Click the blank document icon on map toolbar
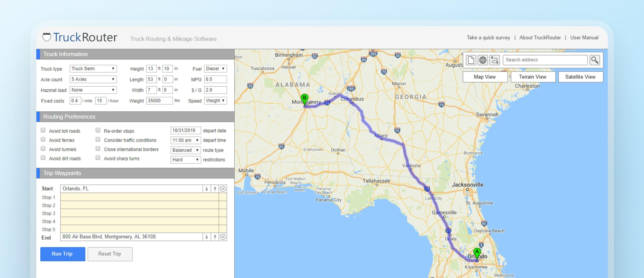 click(x=471, y=60)
